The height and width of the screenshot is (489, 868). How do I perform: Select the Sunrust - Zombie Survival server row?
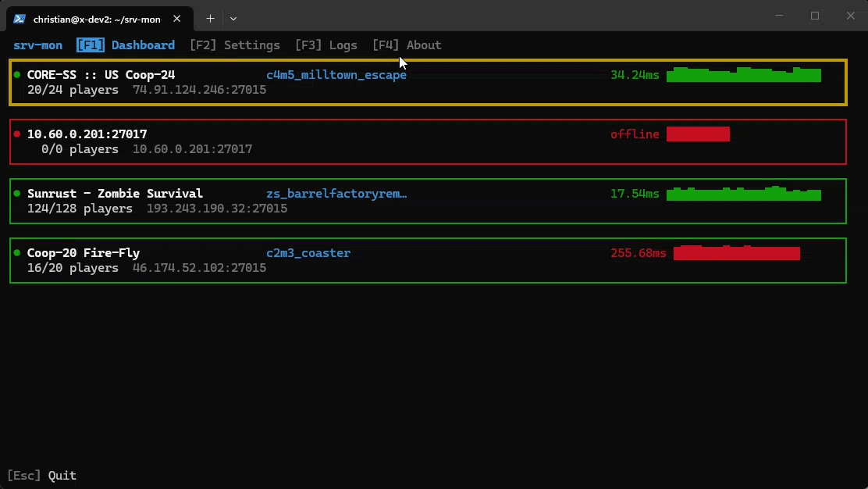tap(428, 201)
